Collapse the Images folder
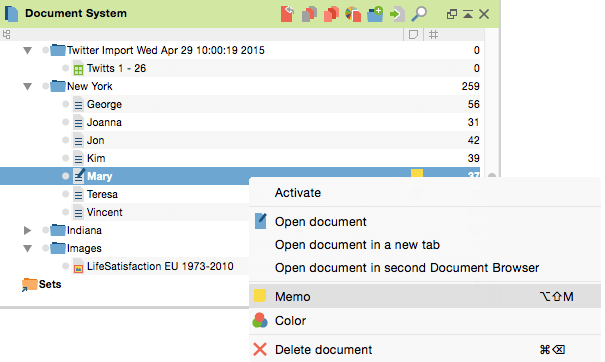Image resolution: width=605 pixels, height=362 pixels. [x=27, y=249]
